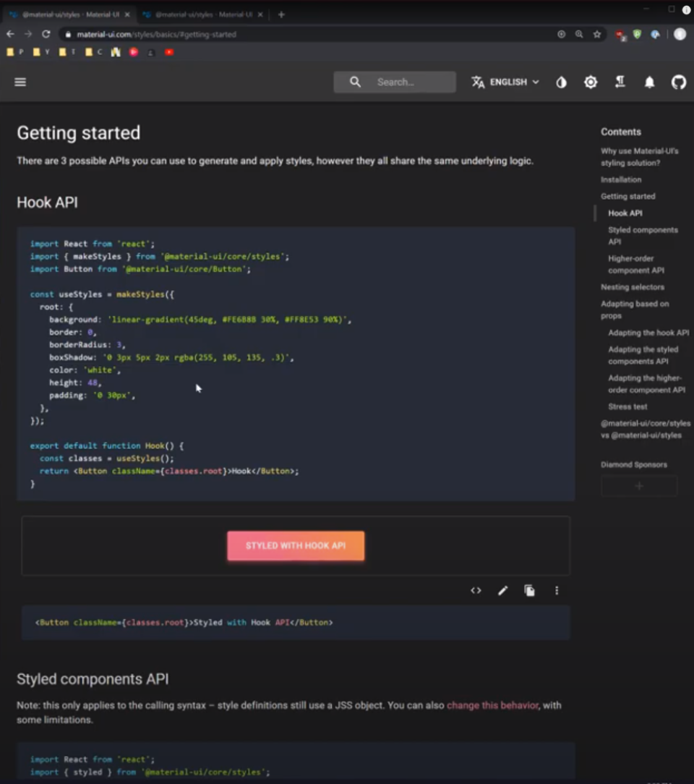Go to Getting started in Contents

[628, 196]
